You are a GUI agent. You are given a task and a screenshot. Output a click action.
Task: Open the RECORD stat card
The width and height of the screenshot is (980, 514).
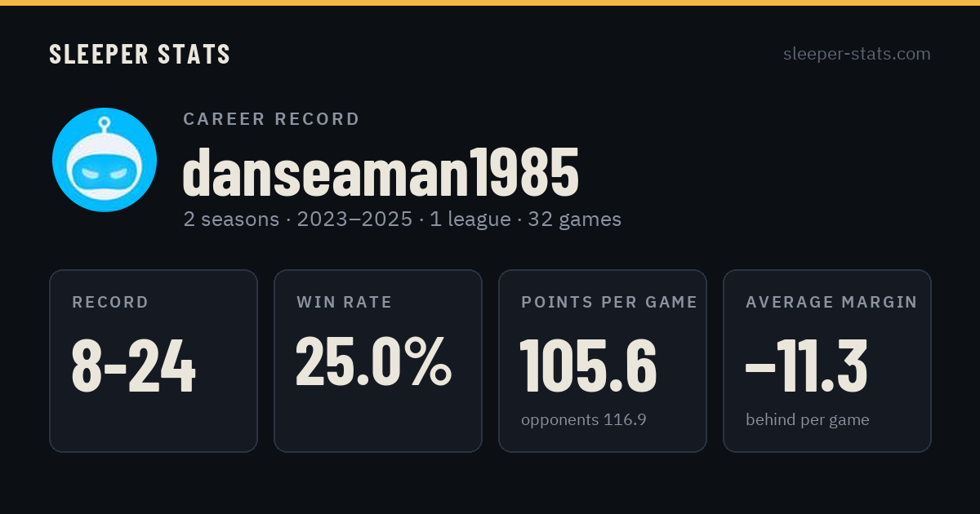click(x=154, y=361)
